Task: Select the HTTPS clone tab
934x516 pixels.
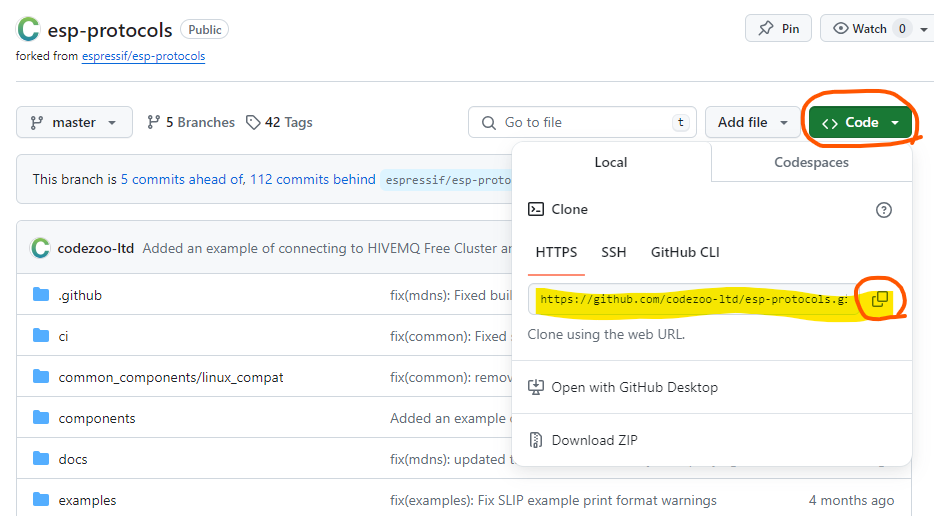Action: (x=556, y=253)
